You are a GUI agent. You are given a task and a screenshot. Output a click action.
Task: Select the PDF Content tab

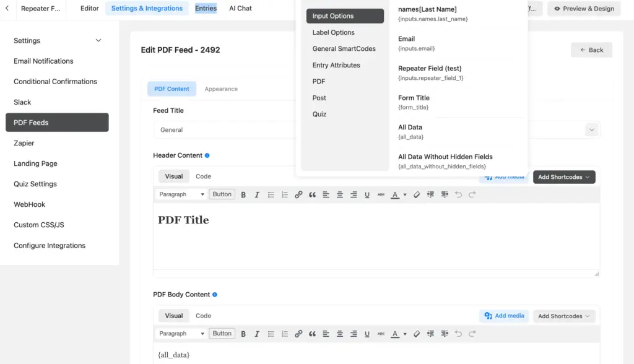(172, 89)
